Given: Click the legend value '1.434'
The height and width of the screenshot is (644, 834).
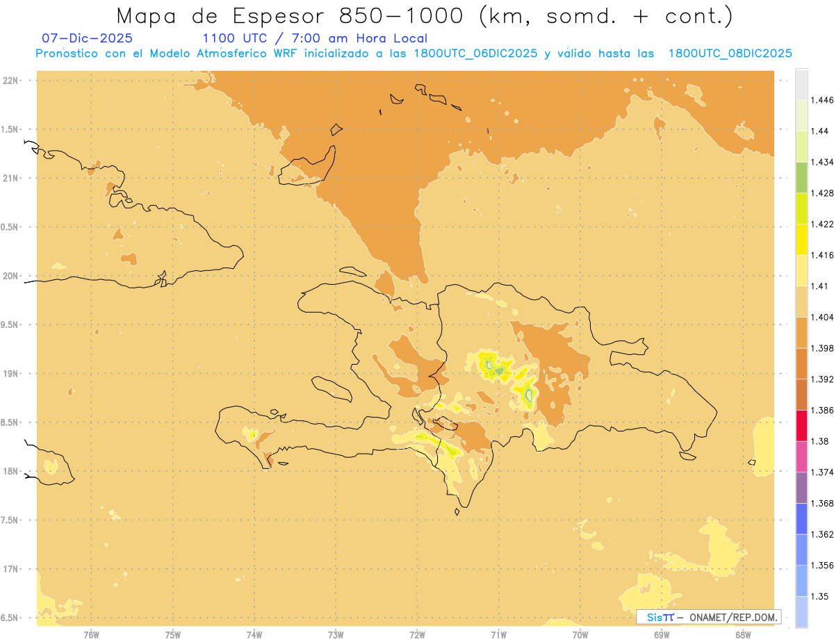Looking at the screenshot, I should pos(822,163).
